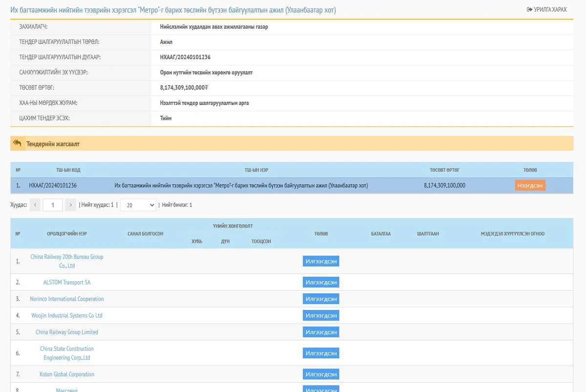The width and height of the screenshot is (586, 392).
Task: Click the ТӨСӨВТ ӨРТӨГ column header
Action: click(444, 170)
